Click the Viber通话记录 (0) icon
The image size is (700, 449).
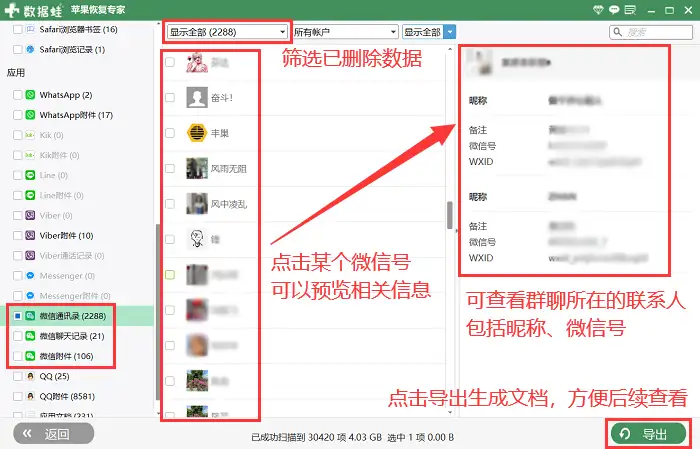click(30, 255)
